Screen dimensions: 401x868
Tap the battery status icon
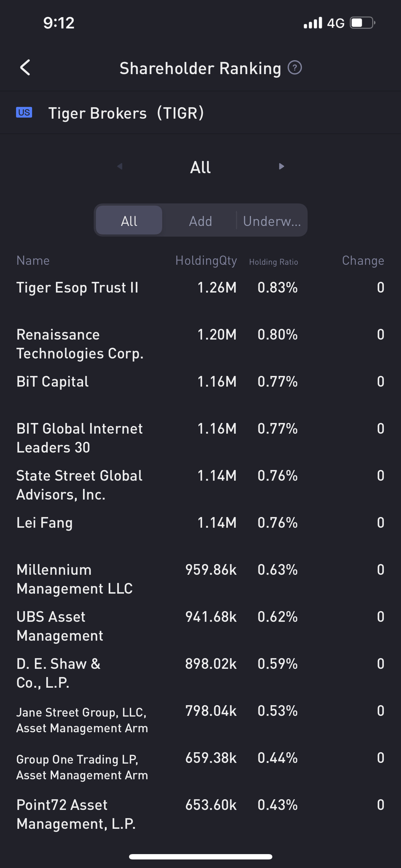tap(362, 23)
